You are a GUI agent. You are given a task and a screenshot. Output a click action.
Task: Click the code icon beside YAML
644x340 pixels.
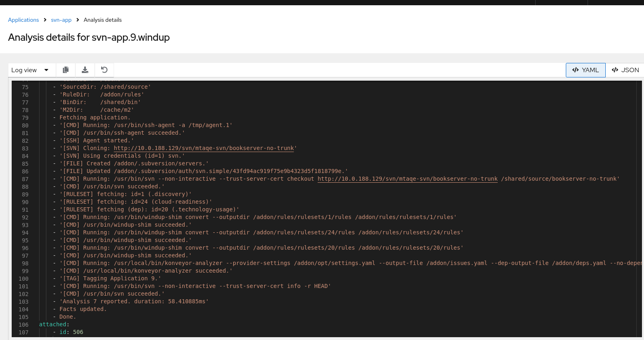[575, 70]
